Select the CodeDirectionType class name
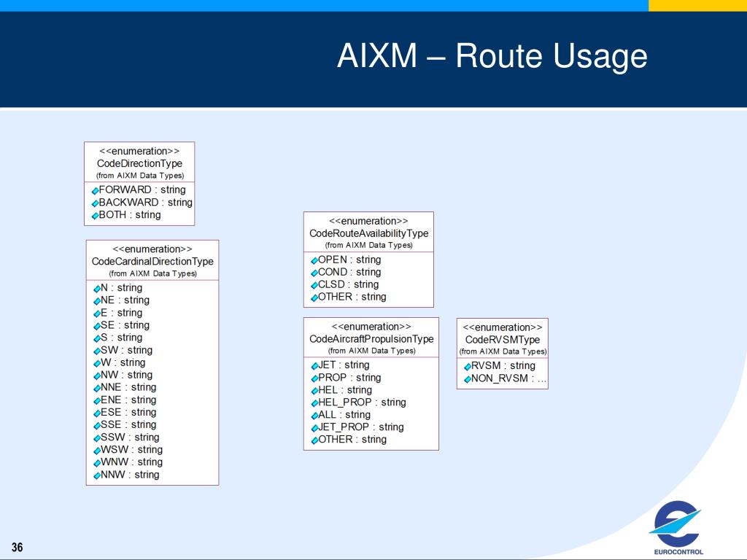 point(139,163)
